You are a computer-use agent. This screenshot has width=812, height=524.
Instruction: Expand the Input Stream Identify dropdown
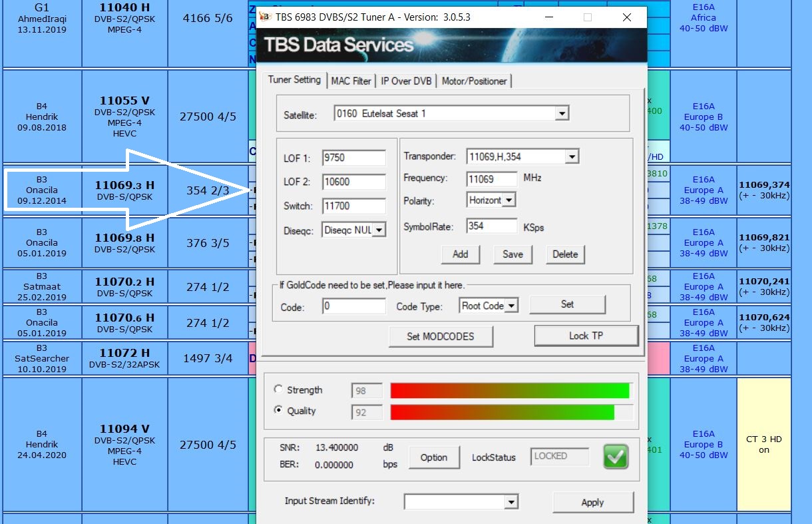coord(511,502)
